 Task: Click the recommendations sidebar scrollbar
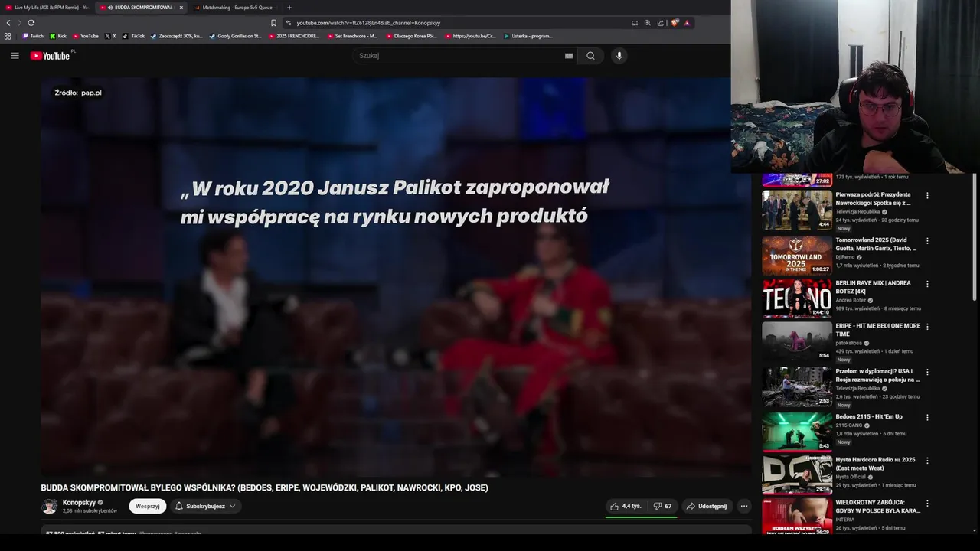[x=975, y=237]
